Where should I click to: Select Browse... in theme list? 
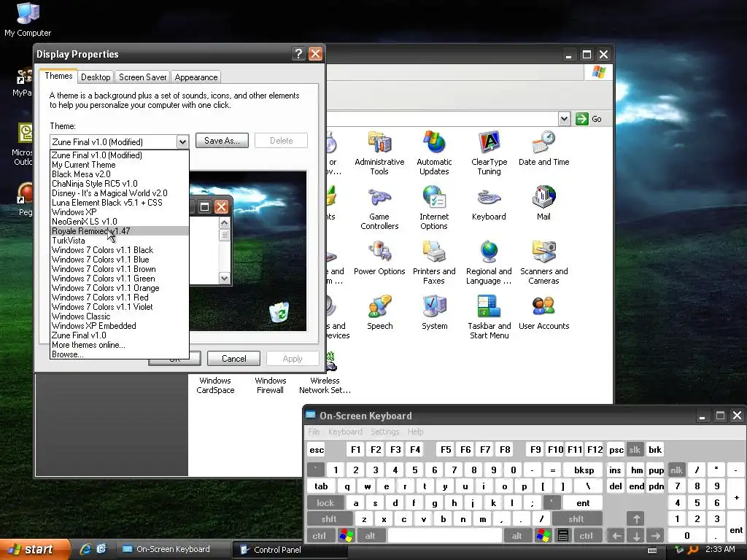119,354
